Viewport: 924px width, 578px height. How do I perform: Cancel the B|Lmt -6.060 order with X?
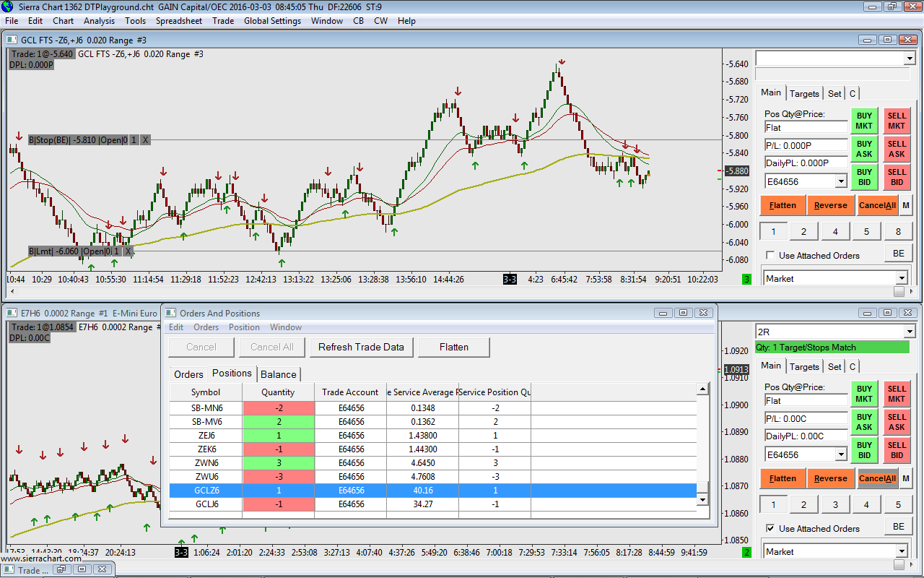128,251
